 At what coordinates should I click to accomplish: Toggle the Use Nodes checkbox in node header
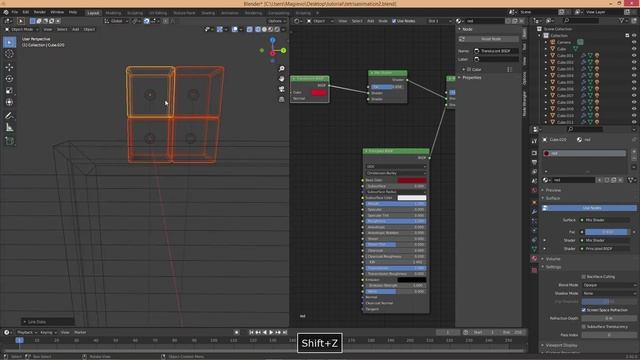pyautogui.click(x=394, y=21)
